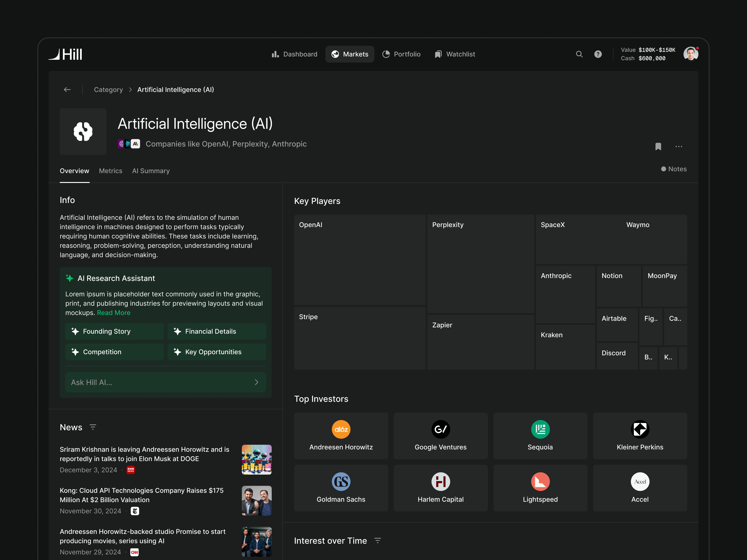Open the Kong article thumbnail
This screenshot has height=560, width=747.
(x=256, y=500)
